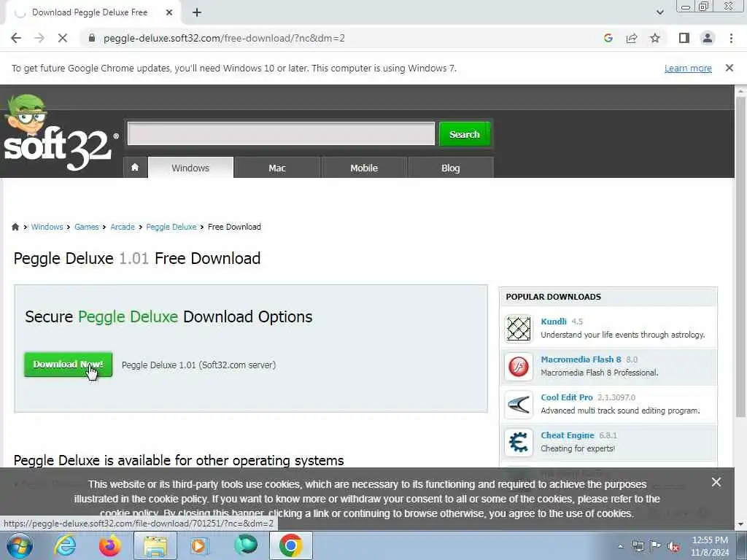Click the muted volume tray icon
Viewport: 747px width, 560px height.
(673, 547)
